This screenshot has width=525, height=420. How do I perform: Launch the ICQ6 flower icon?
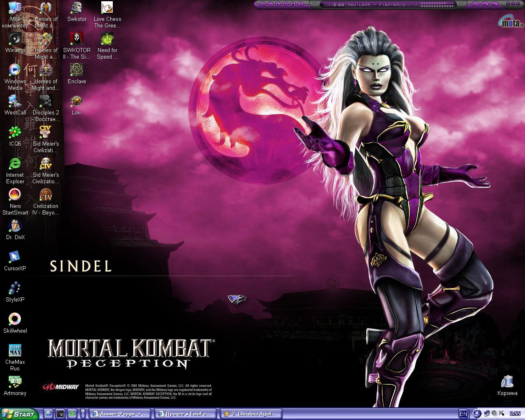[15, 136]
